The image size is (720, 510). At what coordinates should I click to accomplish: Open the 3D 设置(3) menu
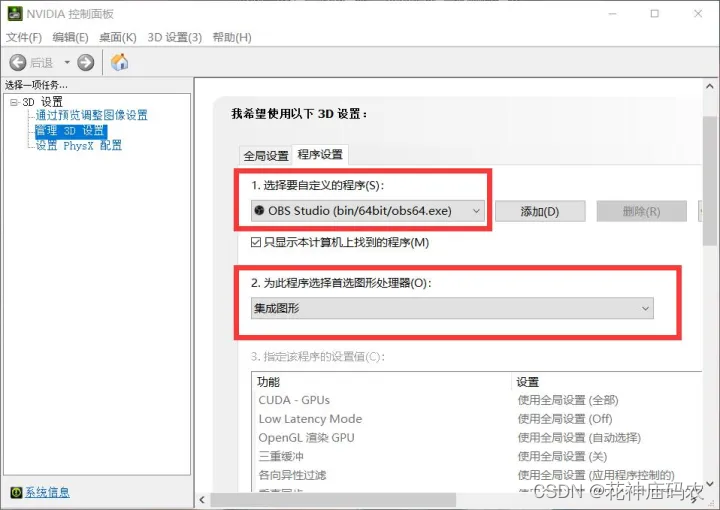[x=174, y=37]
